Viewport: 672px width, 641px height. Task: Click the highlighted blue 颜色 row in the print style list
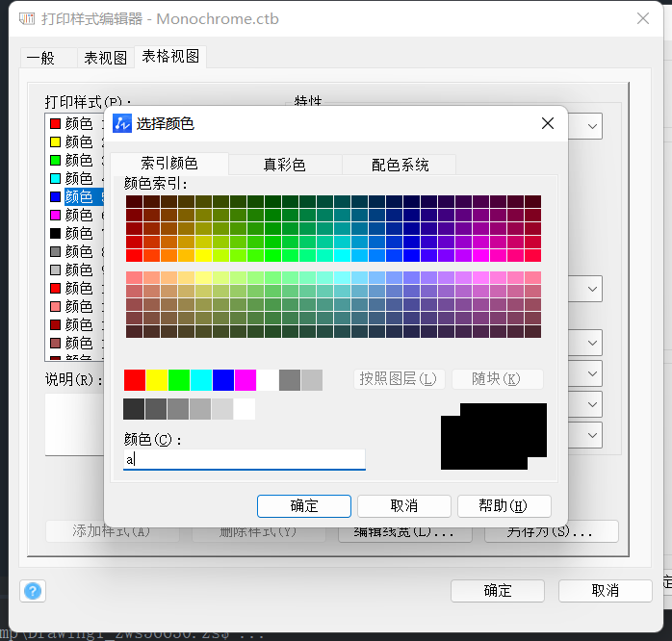click(x=75, y=196)
